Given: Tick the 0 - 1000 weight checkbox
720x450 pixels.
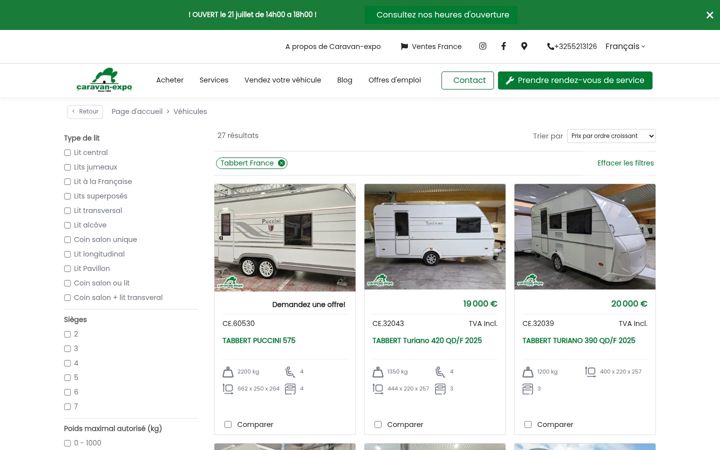Looking at the screenshot, I should click(x=68, y=443).
